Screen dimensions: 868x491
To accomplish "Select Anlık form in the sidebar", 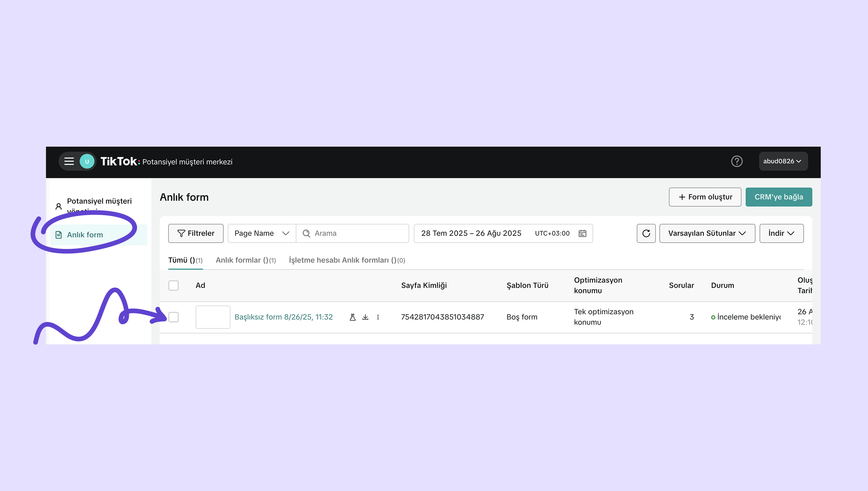I will [98, 235].
